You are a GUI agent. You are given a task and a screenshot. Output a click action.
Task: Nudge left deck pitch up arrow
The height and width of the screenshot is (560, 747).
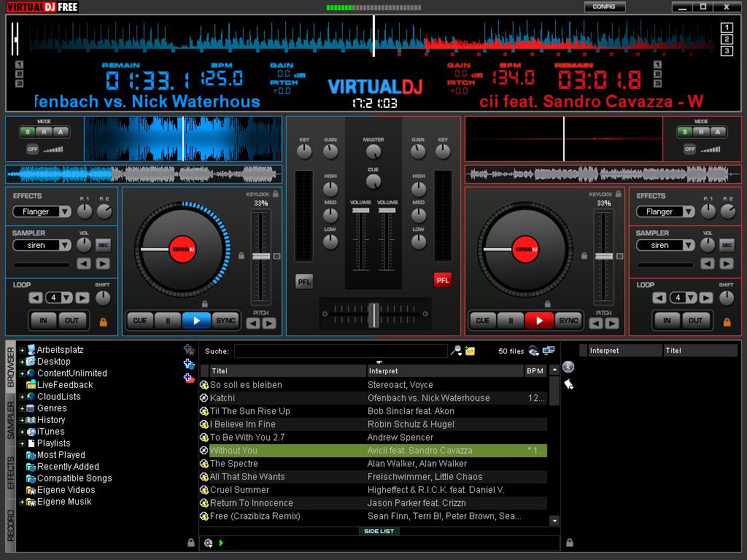coord(269,323)
